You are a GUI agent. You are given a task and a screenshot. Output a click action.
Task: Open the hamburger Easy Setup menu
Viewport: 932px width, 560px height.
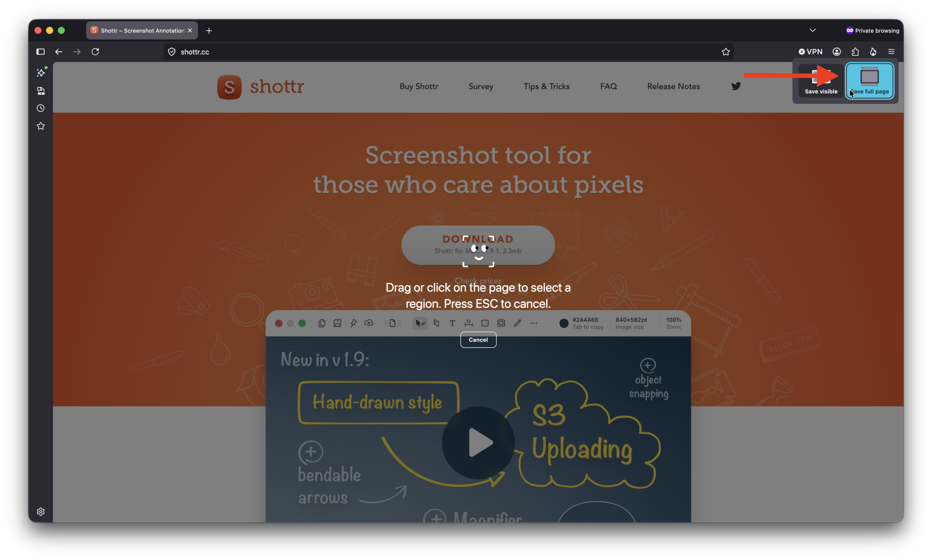coord(891,52)
